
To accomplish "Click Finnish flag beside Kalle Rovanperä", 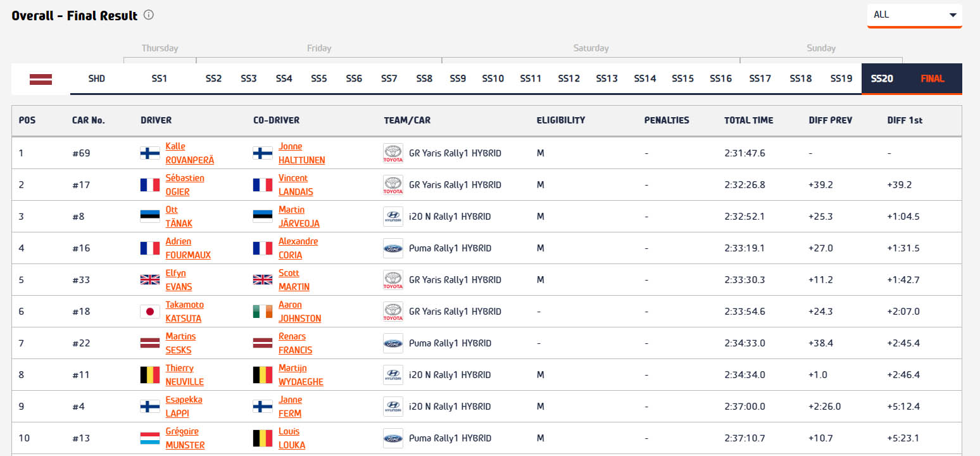I will point(150,153).
